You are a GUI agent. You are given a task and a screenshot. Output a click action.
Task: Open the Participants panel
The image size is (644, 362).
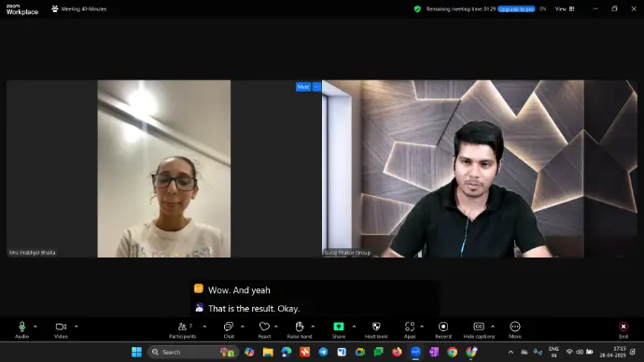pos(182,329)
